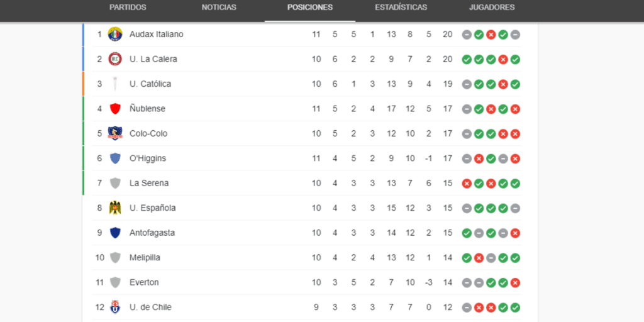
Task: Click the Ñublense red shield logo
Action: point(115,109)
